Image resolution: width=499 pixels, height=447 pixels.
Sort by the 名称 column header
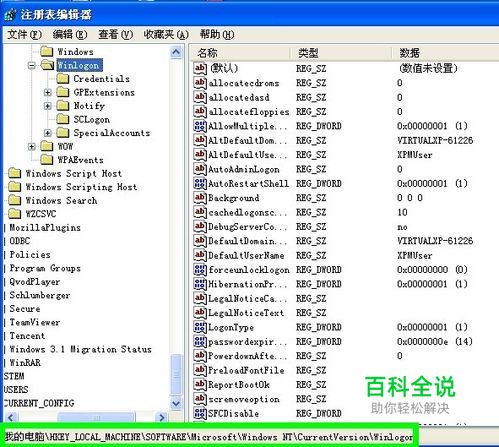[x=240, y=53]
